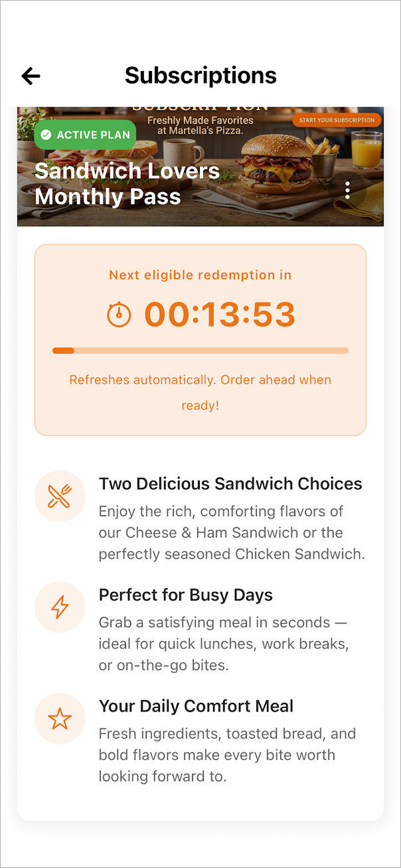The height and width of the screenshot is (868, 401).
Task: Tap the lightning bolt icon
Action: coord(60,607)
